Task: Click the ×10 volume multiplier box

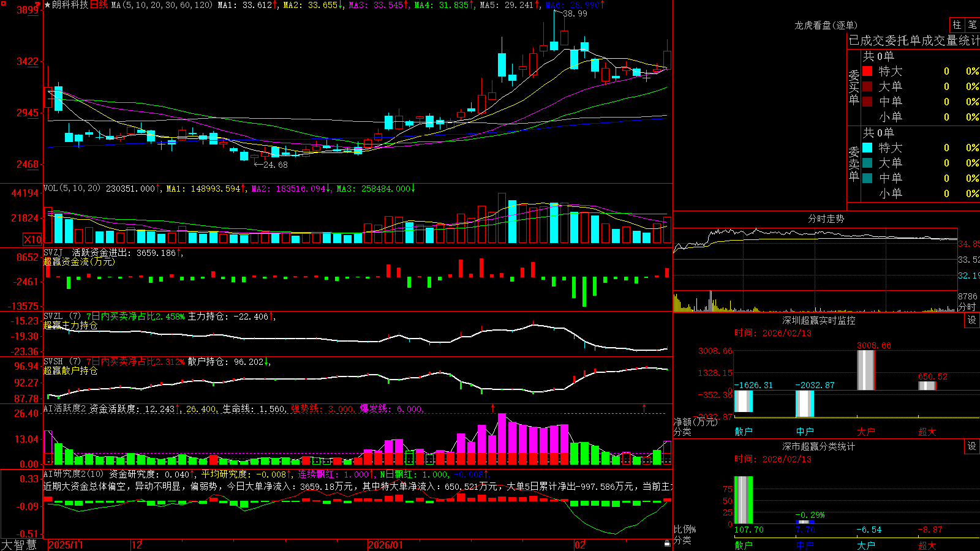Action: (x=32, y=239)
